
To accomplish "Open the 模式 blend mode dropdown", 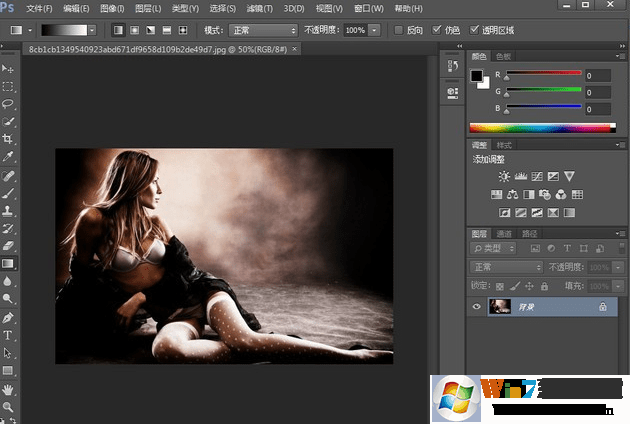I will 264,31.
